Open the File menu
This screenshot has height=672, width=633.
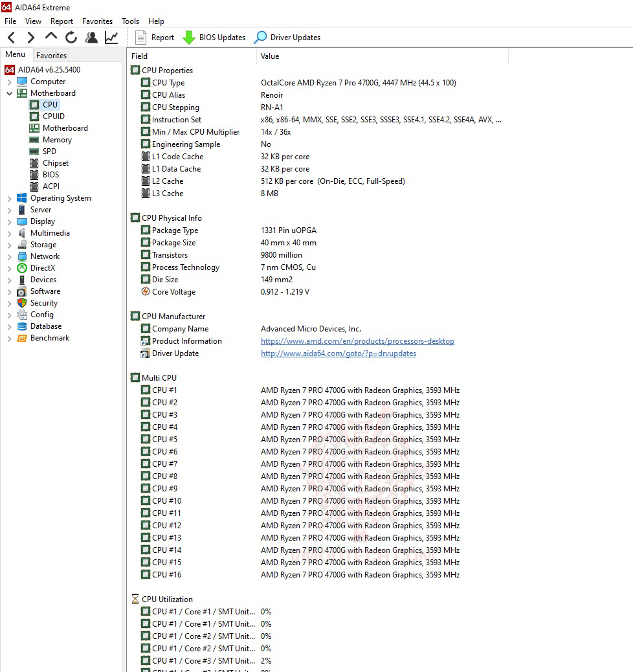point(10,21)
